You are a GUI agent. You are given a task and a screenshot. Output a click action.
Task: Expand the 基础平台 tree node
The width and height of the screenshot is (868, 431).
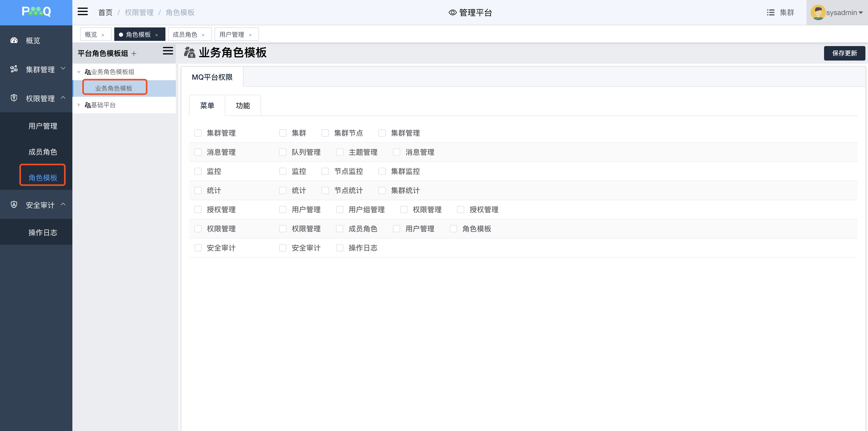coord(79,105)
